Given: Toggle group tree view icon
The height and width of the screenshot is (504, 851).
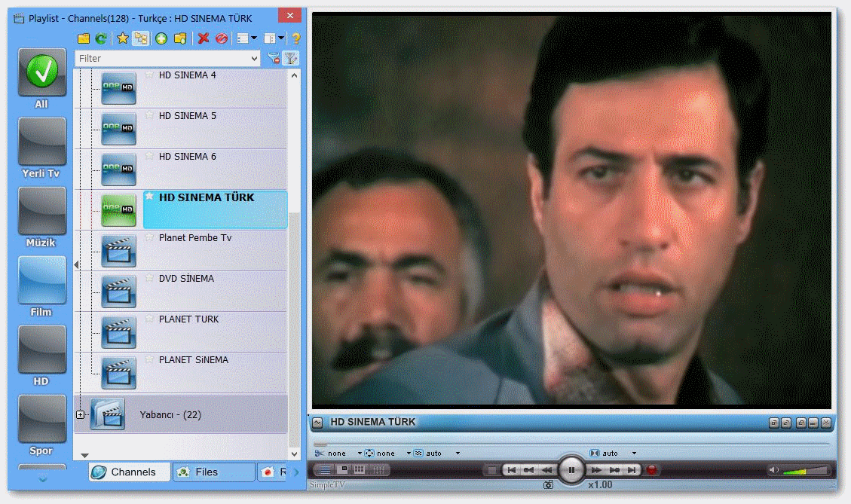Looking at the screenshot, I should point(140,38).
